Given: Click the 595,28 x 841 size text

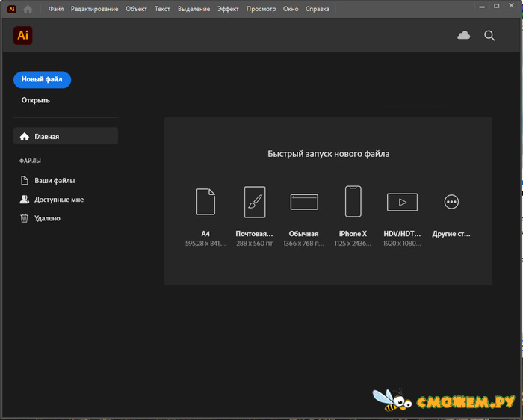Looking at the screenshot, I should click(205, 244).
